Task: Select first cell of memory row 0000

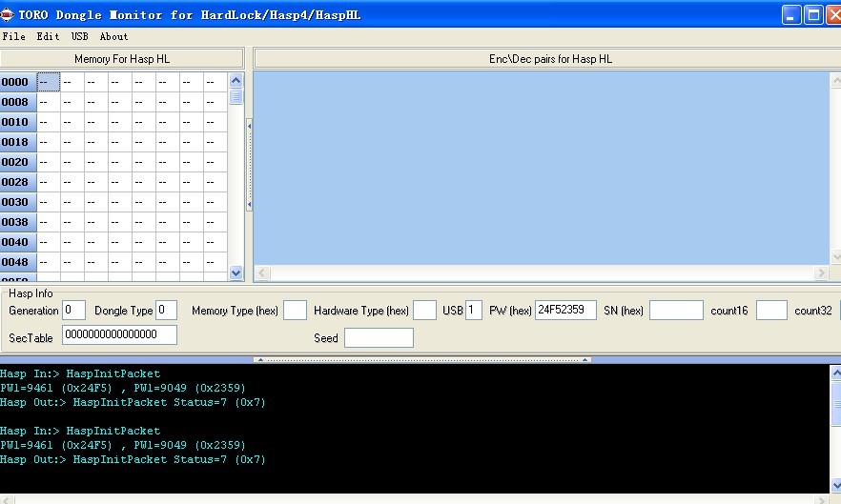Action: (x=49, y=82)
